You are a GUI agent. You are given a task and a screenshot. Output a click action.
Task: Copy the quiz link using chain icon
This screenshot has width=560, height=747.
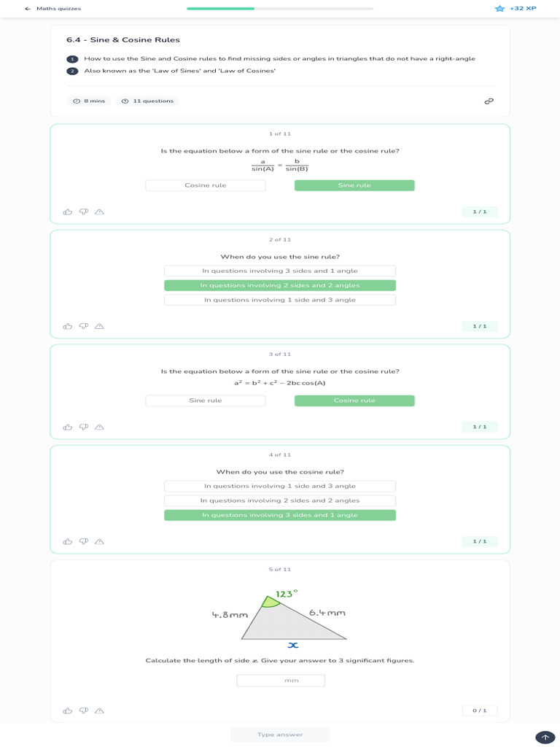489,101
